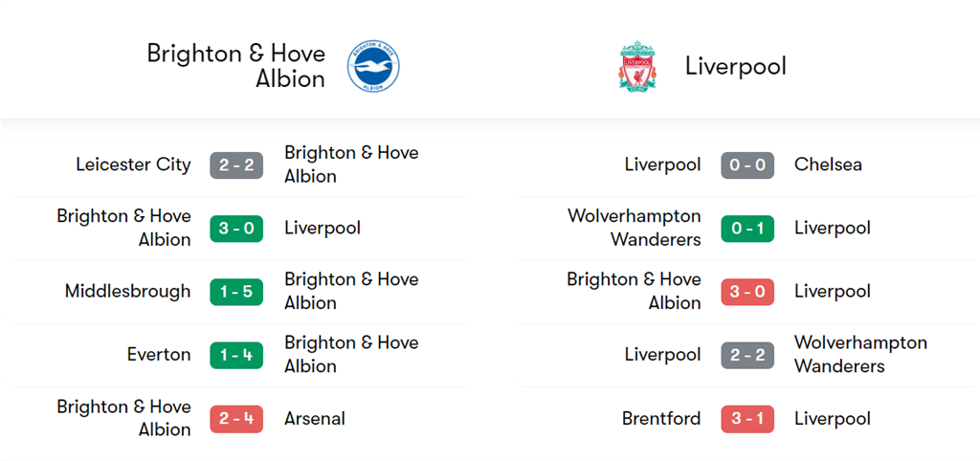The width and height of the screenshot is (980, 461).
Task: Click the red 3 - 1 Brentford score badge
Action: point(747,419)
